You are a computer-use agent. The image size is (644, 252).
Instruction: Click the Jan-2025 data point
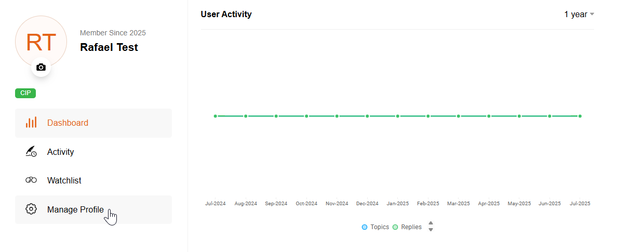398,116
